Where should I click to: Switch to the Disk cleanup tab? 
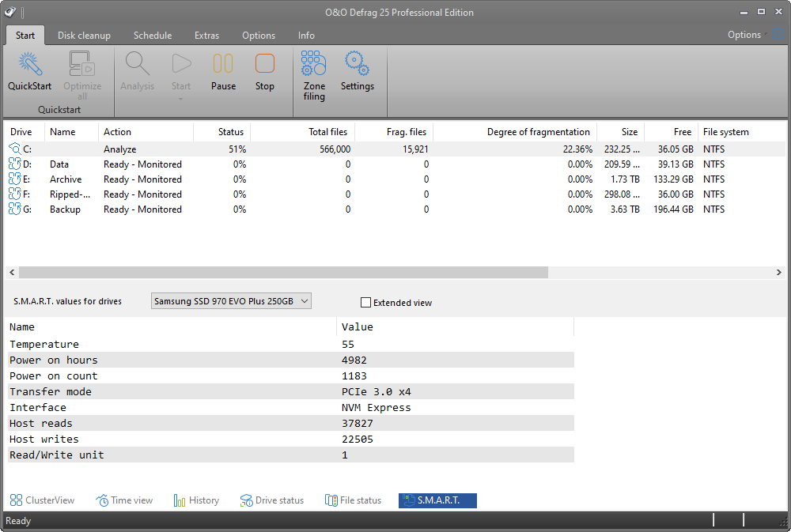point(84,36)
